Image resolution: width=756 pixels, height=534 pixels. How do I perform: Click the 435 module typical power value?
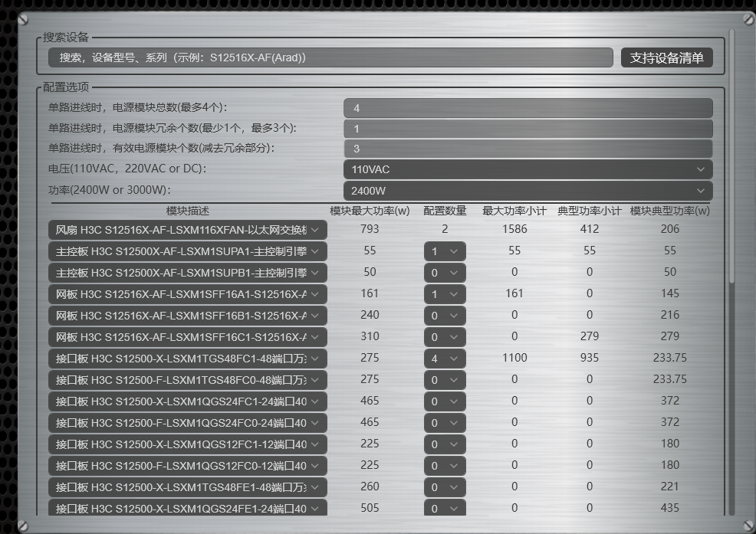[669, 507]
